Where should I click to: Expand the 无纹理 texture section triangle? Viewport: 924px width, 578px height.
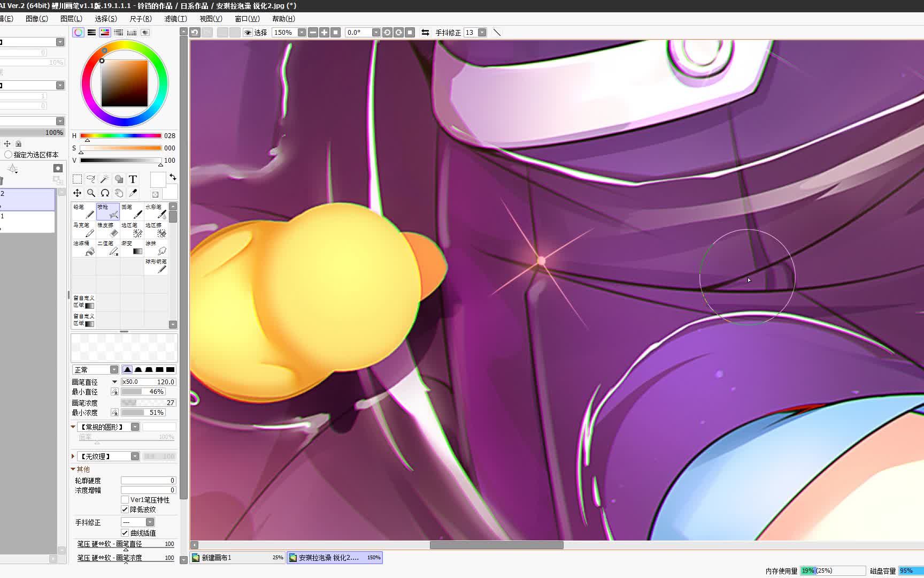(x=73, y=457)
